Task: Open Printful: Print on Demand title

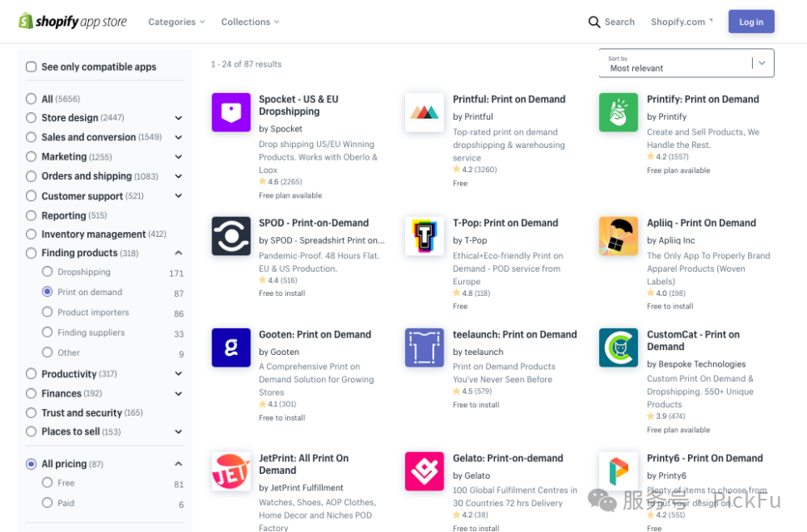Action: (x=509, y=99)
